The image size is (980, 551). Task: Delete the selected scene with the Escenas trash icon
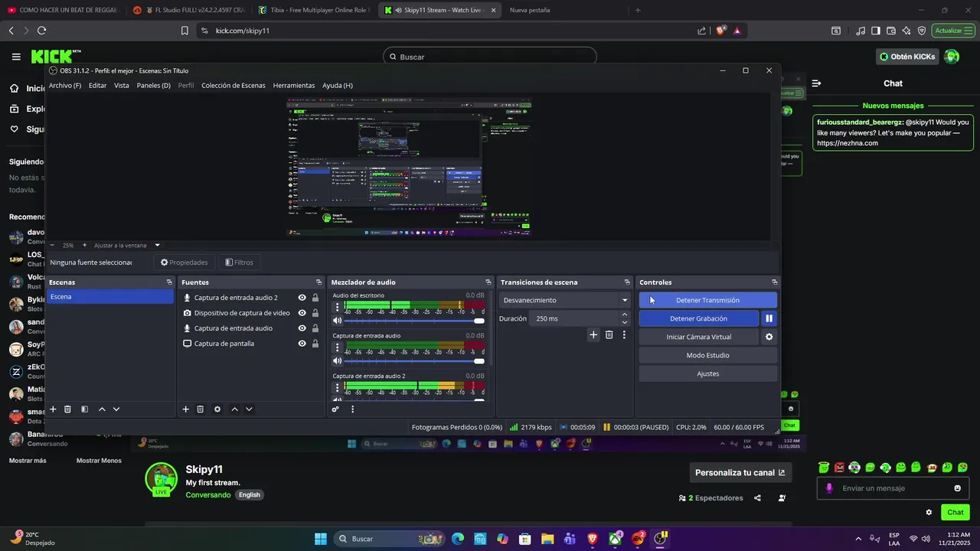click(67, 409)
